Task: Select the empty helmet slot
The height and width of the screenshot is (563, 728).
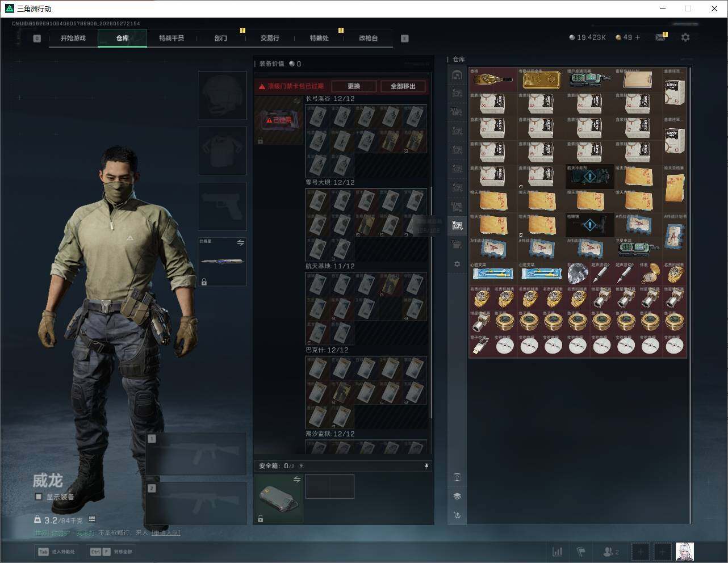Action: pyautogui.click(x=223, y=95)
